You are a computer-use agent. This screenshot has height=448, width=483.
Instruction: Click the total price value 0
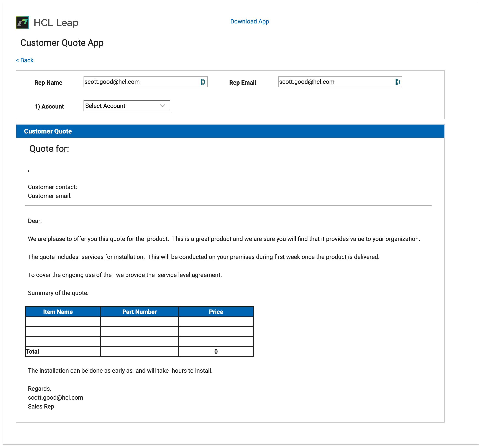216,351
